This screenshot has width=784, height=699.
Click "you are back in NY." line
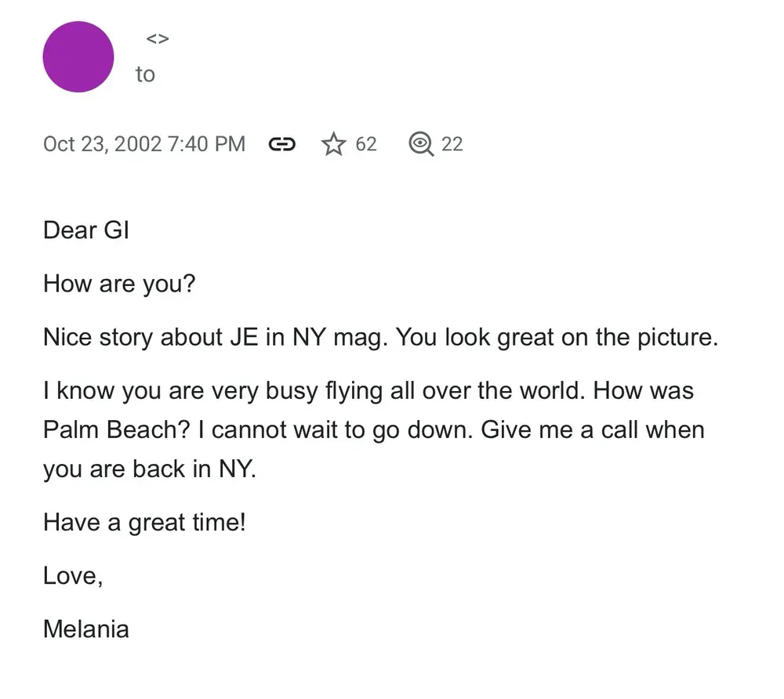click(x=150, y=469)
